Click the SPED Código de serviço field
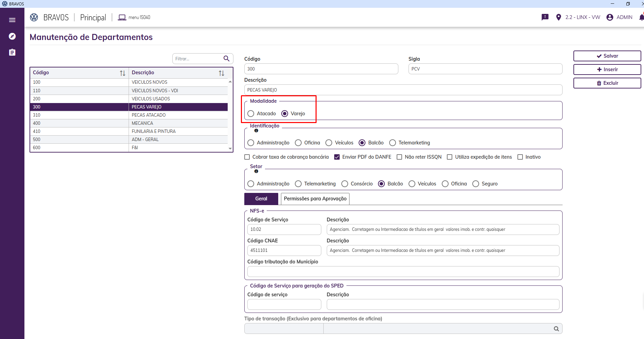Viewport: 644px width, 339px height. pyautogui.click(x=284, y=304)
